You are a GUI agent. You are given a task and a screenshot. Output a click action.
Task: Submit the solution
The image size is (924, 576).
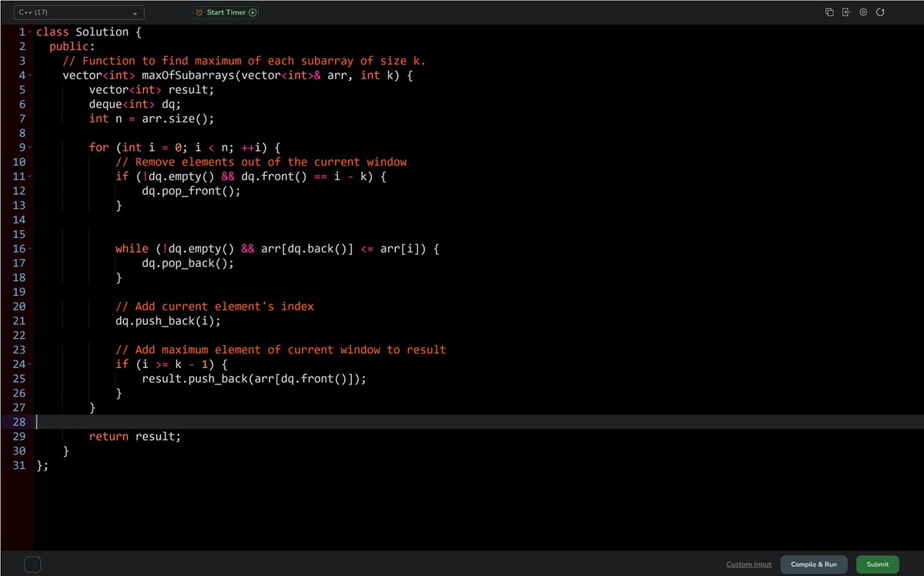[x=878, y=564]
